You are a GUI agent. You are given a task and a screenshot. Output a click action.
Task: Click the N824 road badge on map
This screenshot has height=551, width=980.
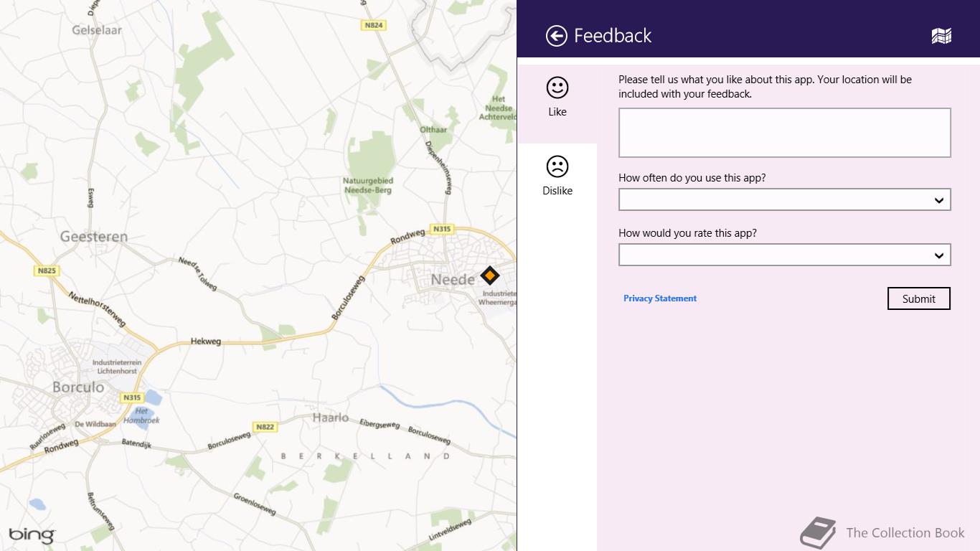point(373,25)
